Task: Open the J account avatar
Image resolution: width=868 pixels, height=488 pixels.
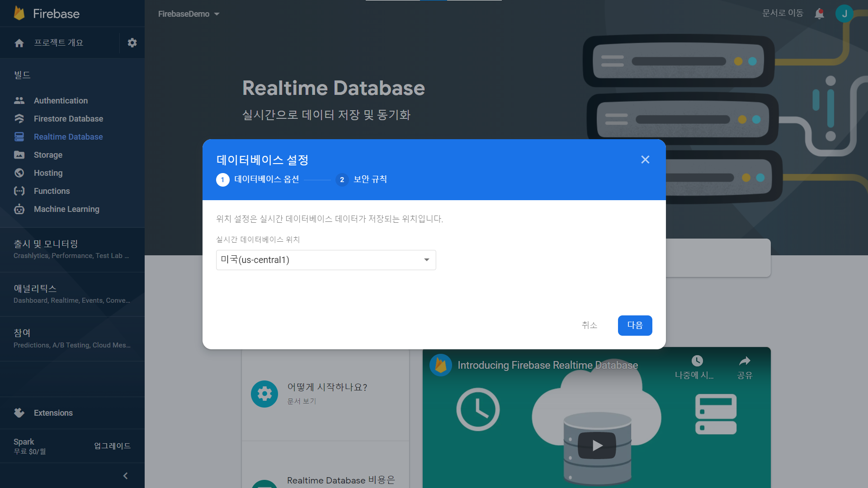Action: (844, 14)
